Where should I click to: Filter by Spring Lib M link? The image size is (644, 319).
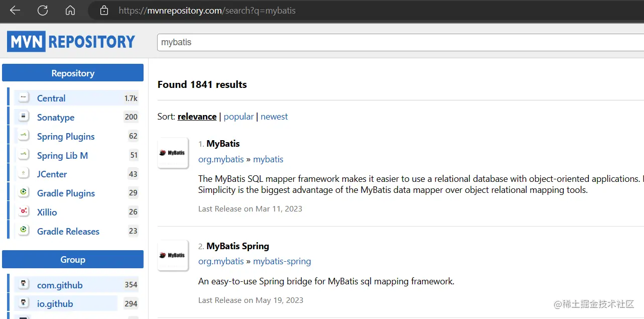pyautogui.click(x=62, y=155)
